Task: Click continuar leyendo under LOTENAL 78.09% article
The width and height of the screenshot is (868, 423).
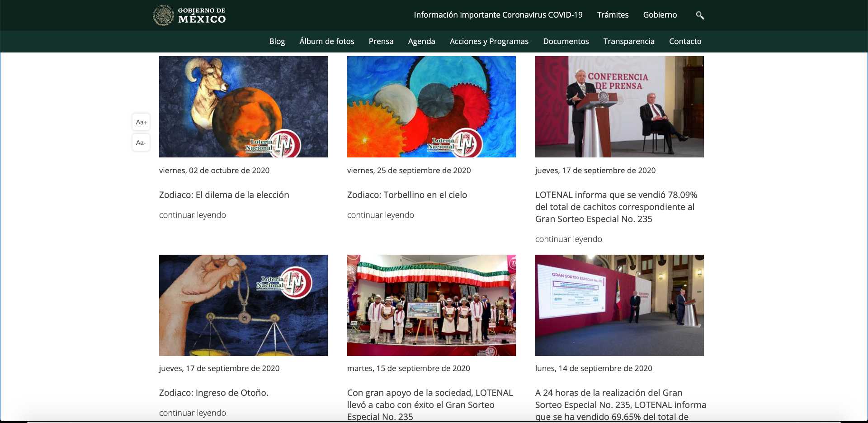Action: (x=569, y=239)
